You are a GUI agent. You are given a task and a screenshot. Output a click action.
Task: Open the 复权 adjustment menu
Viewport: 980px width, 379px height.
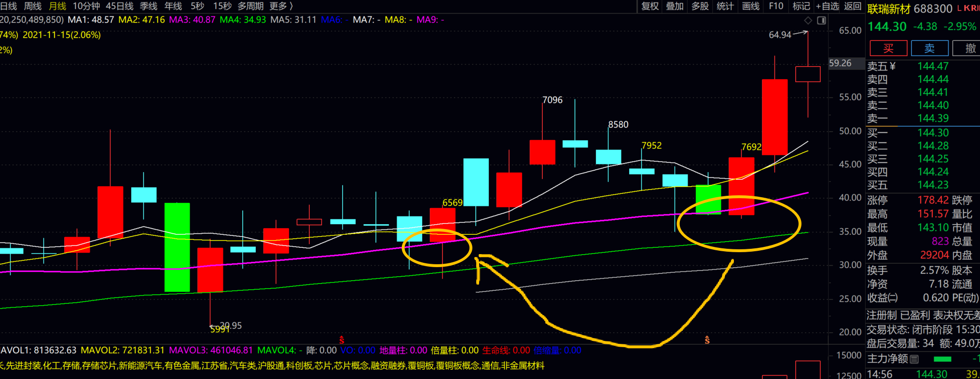pyautogui.click(x=650, y=6)
